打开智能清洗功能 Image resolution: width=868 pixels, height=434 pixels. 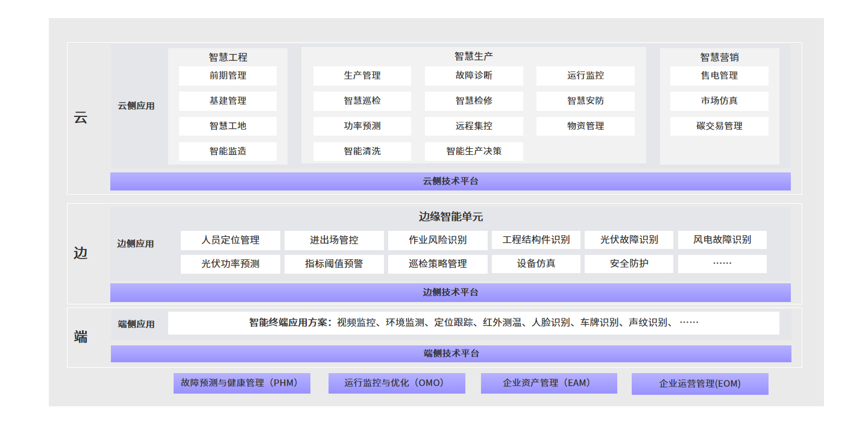362,151
